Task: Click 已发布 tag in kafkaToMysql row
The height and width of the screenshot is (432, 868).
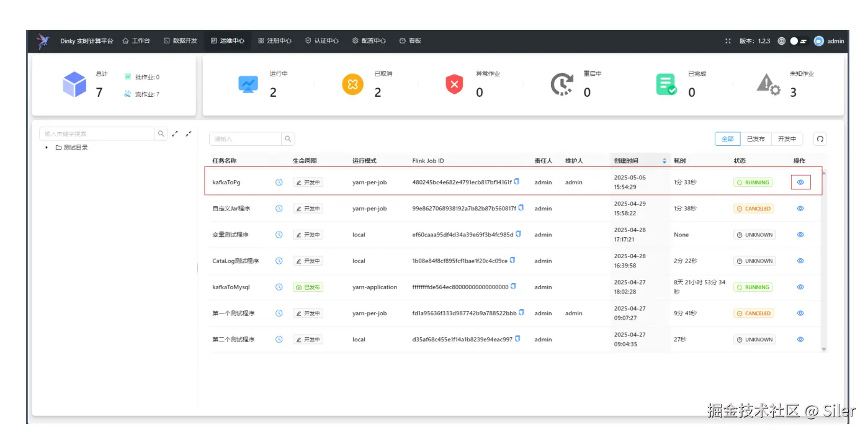Action: 308,287
